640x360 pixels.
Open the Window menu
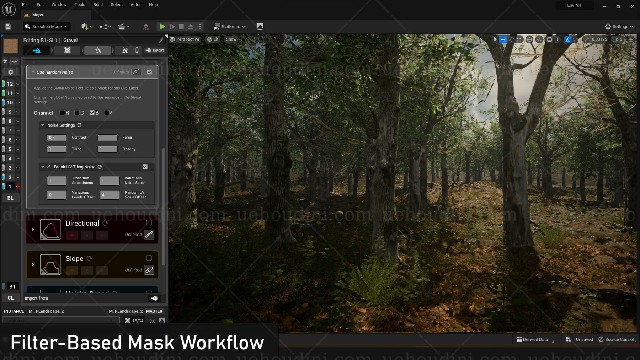[x=59, y=5]
